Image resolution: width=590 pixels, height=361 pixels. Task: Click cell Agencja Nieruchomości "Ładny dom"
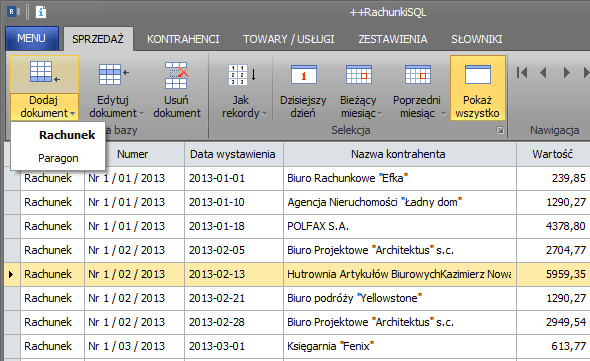coord(400,202)
